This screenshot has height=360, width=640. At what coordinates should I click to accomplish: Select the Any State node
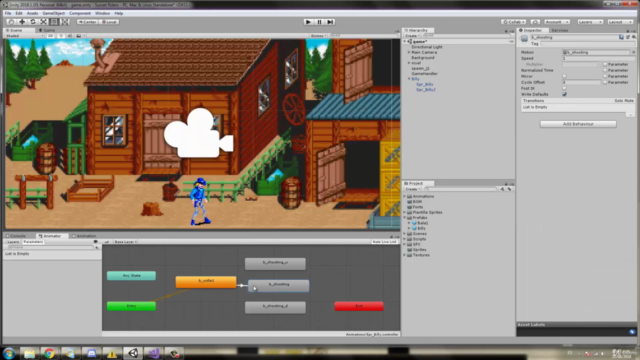pyautogui.click(x=131, y=276)
